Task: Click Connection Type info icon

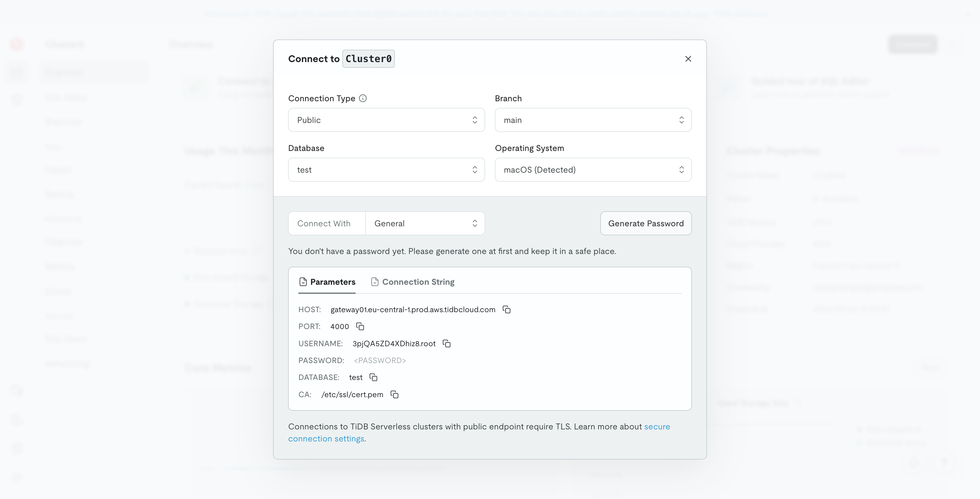Action: coord(363,99)
